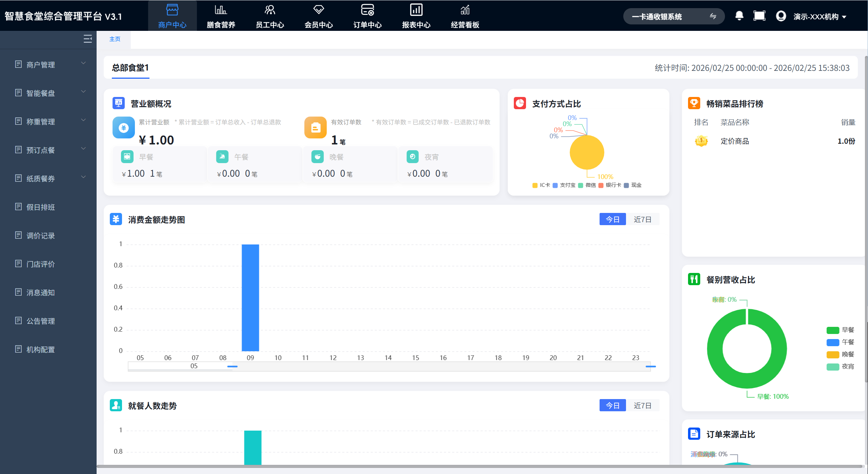Select the 总部食堂1 canteen tab
Image resolution: width=868 pixels, height=474 pixels.
[x=130, y=68]
